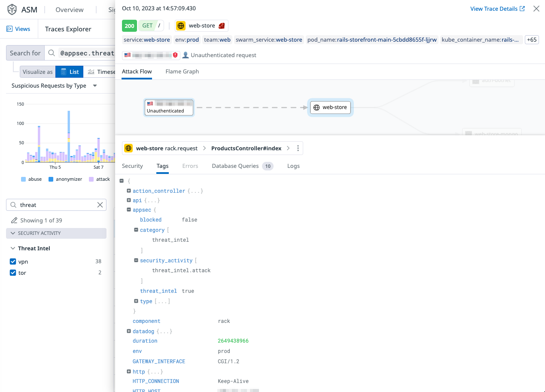Click the env:prod tag pill
The height and width of the screenshot is (392, 545).
187,40
